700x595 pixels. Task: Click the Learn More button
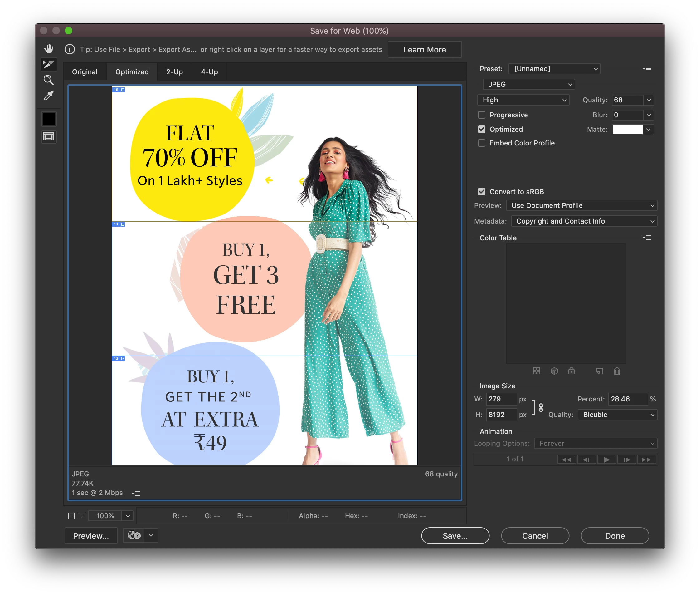click(424, 50)
